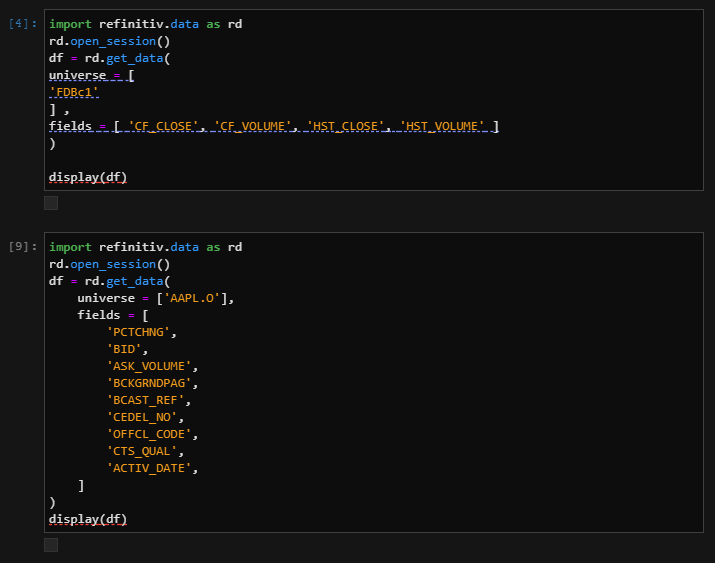Click the import line in second cell

point(145,247)
